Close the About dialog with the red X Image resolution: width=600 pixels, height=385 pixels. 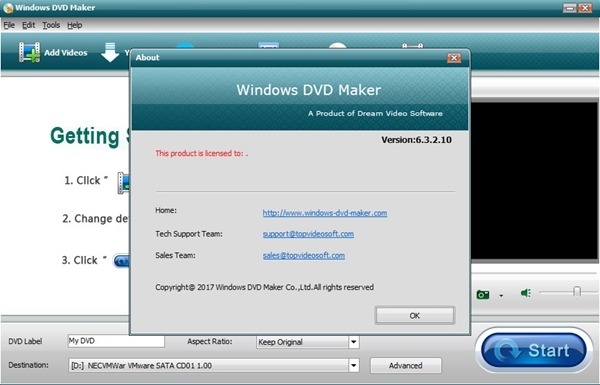(454, 58)
